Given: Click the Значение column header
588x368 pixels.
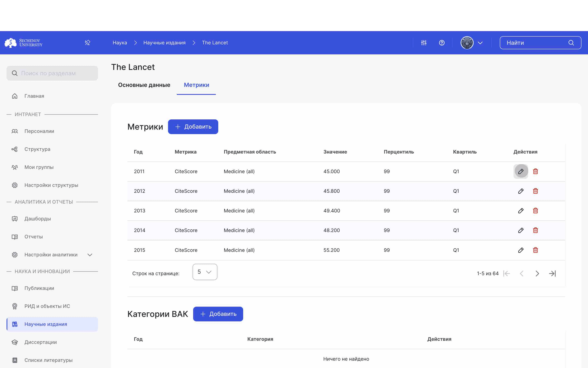Looking at the screenshot, I should [335, 152].
